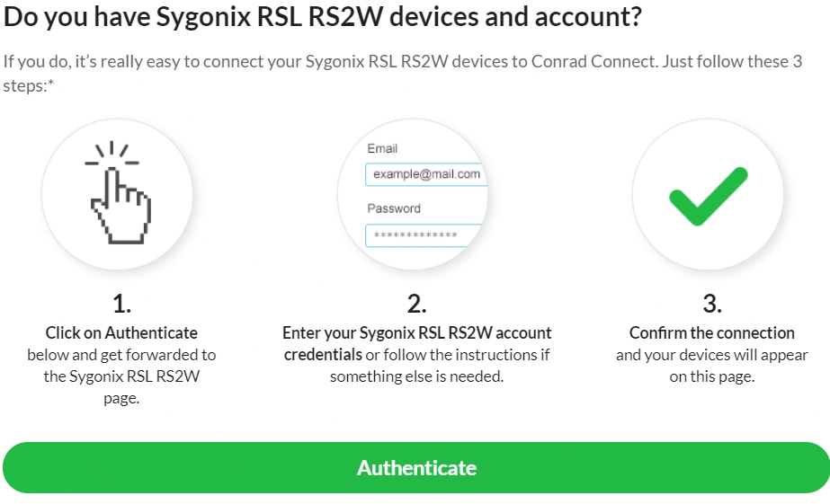Click the large number 2 step label
Screen dimensions: 830x504
click(x=416, y=304)
